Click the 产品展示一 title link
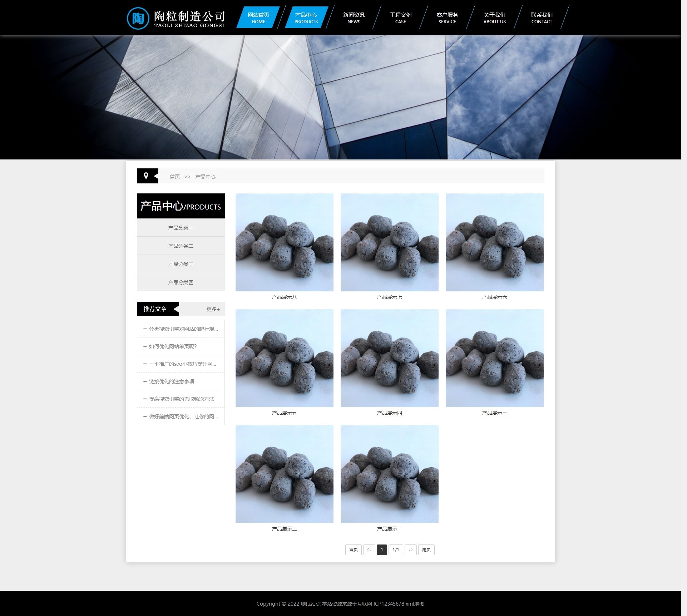The height and width of the screenshot is (616, 687). point(389,529)
